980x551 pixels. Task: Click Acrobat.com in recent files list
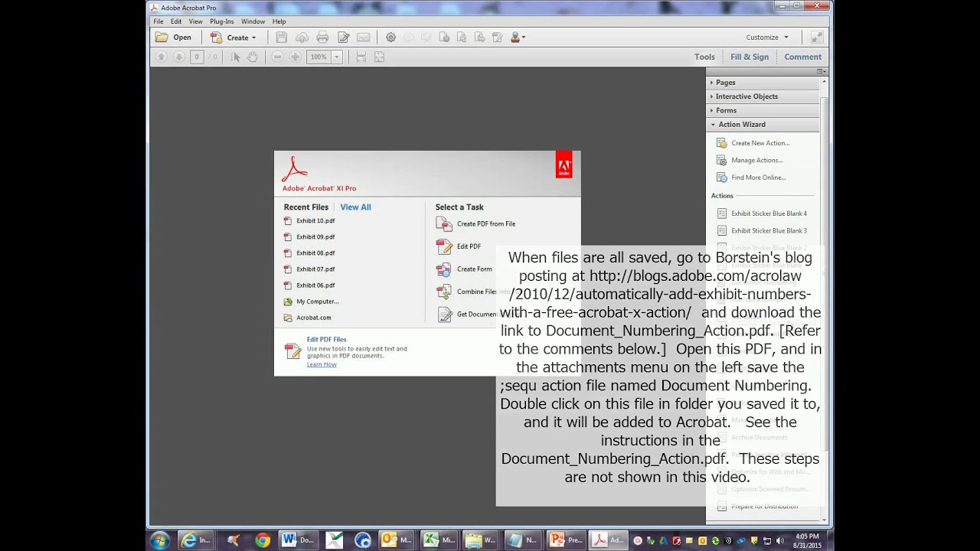pos(314,318)
